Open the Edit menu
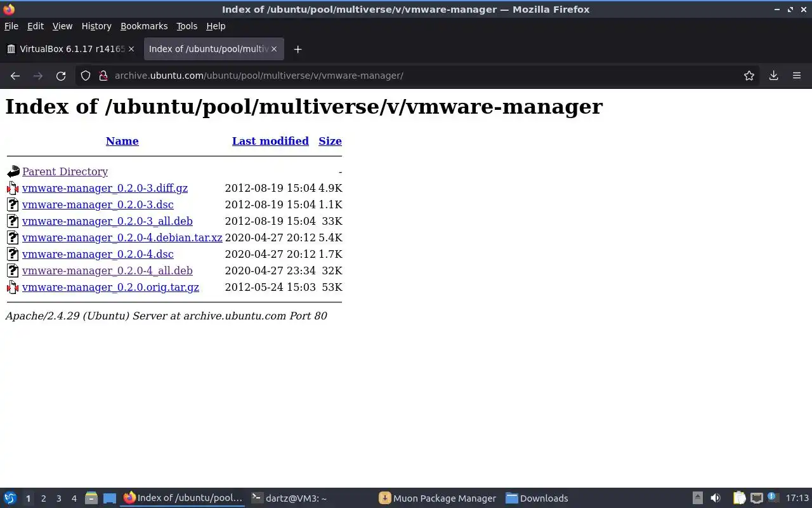Viewport: 812px width, 508px height. (36, 26)
